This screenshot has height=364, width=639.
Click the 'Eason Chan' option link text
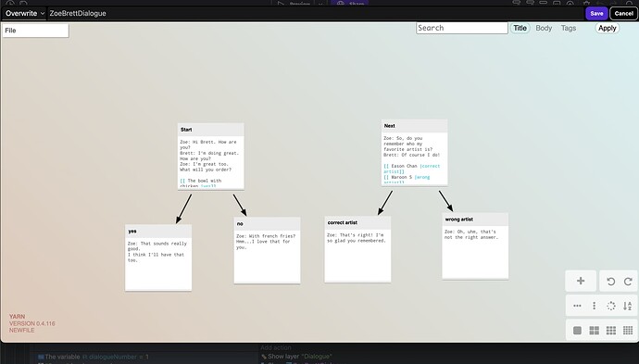404,167
